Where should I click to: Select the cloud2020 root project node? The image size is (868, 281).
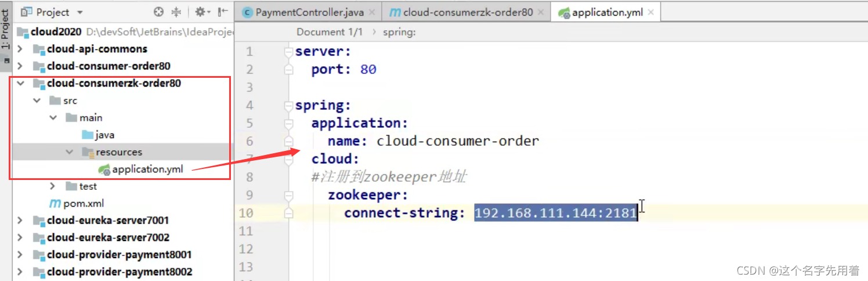(57, 32)
